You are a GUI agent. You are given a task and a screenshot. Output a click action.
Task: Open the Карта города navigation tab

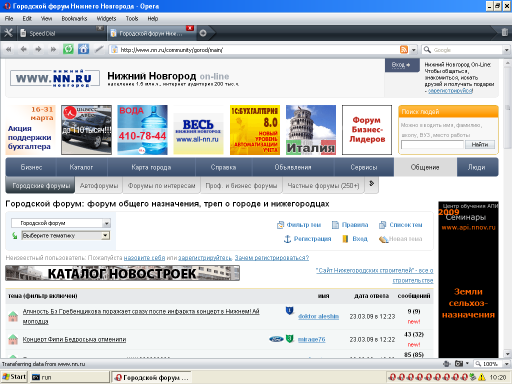point(151,167)
